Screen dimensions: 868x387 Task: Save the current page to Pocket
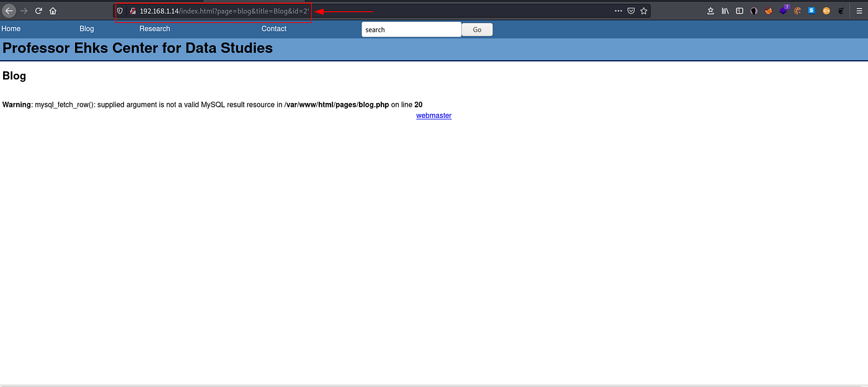(x=631, y=11)
